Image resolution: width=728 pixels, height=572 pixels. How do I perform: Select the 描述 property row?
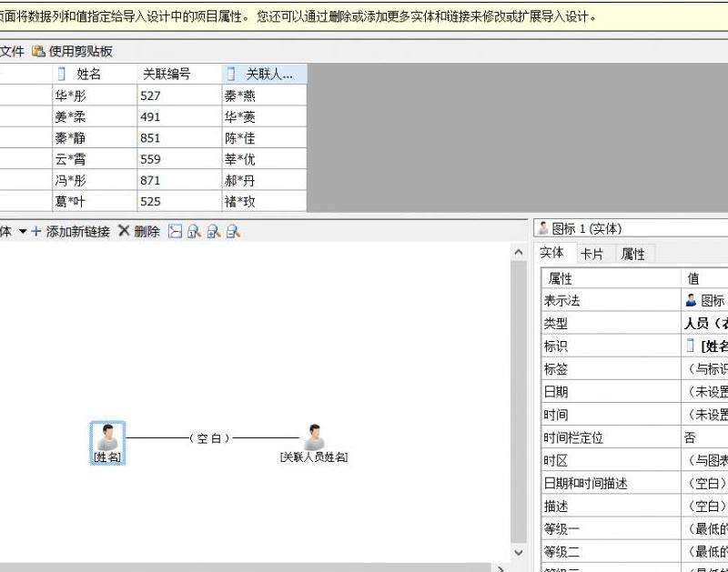pyautogui.click(x=634, y=506)
